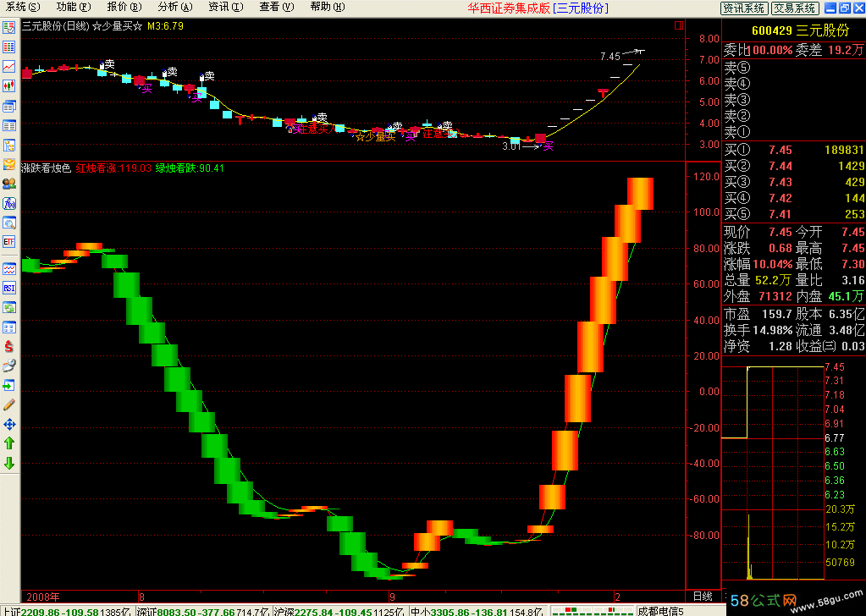This screenshot has height=616, width=866.
Task: Open the 分析(A) menu
Action: pyautogui.click(x=175, y=7)
